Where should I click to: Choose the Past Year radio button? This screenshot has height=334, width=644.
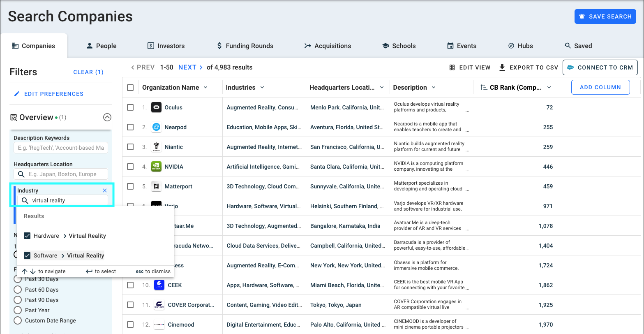(18, 310)
